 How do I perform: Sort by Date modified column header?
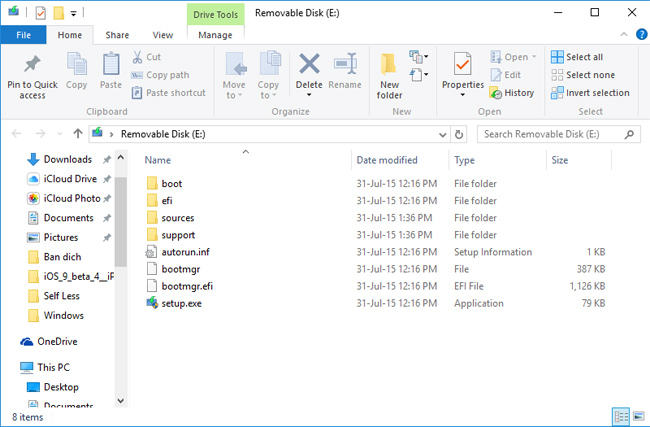[x=387, y=160]
